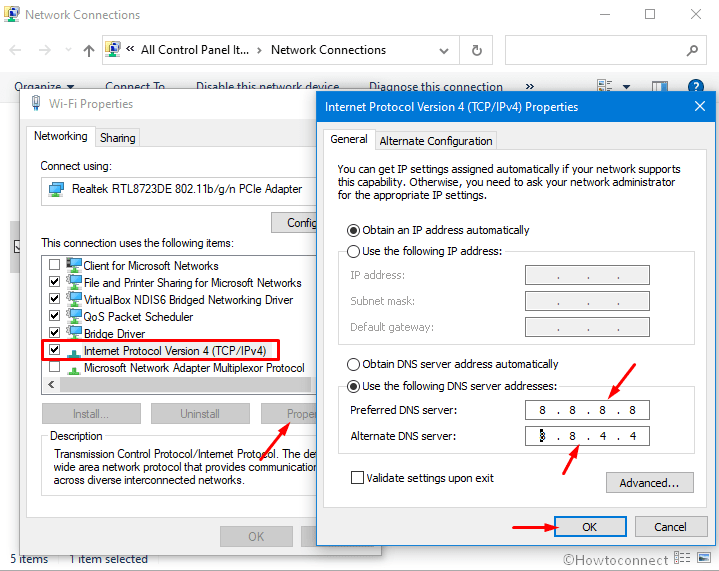The width and height of the screenshot is (719, 571).
Task: Open recent locations dropdown arrow
Action: (x=68, y=50)
